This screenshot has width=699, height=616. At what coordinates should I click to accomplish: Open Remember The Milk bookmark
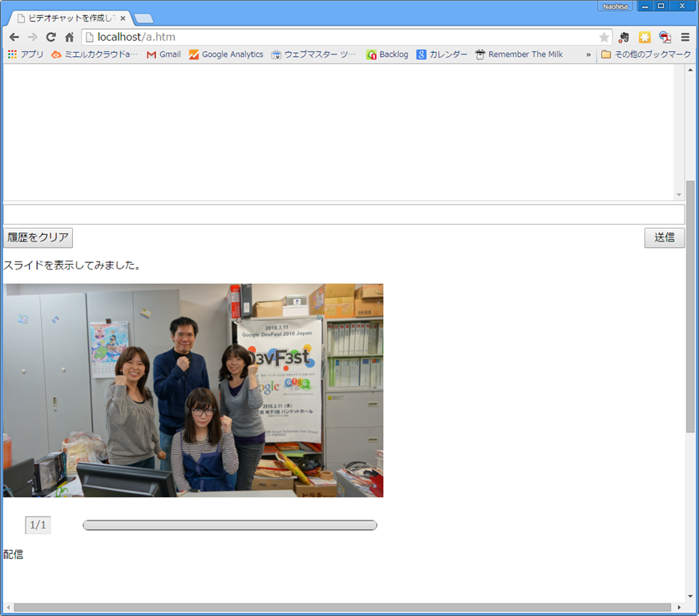pyautogui.click(x=519, y=55)
